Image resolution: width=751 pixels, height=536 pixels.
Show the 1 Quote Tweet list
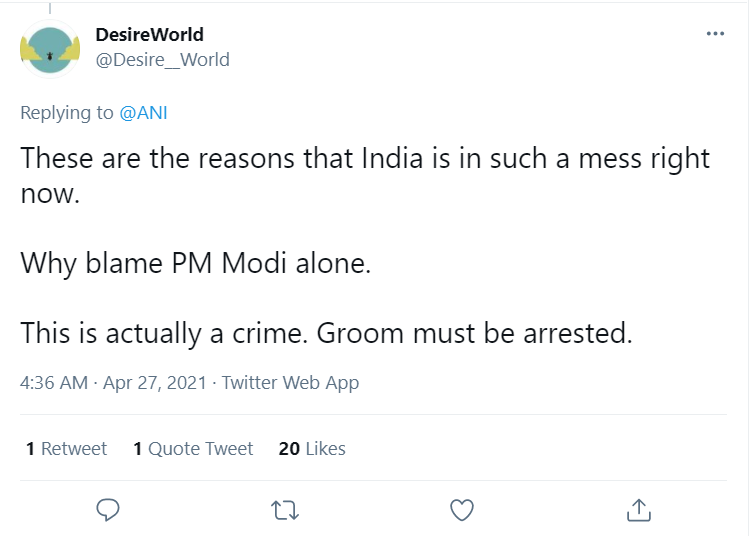(193, 449)
